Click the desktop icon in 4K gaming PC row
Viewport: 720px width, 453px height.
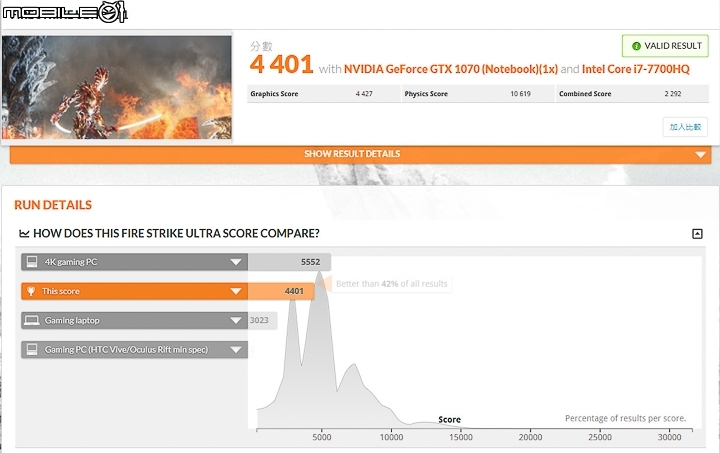point(32,262)
